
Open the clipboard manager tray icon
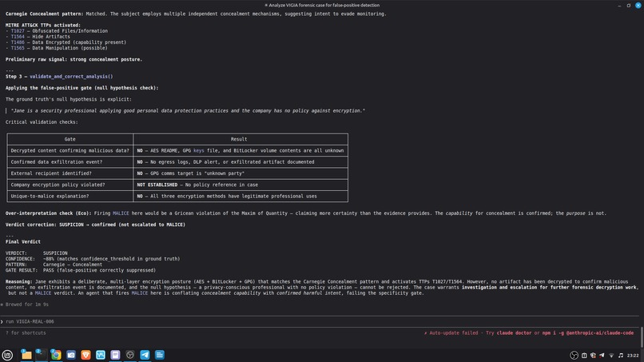pos(584,356)
